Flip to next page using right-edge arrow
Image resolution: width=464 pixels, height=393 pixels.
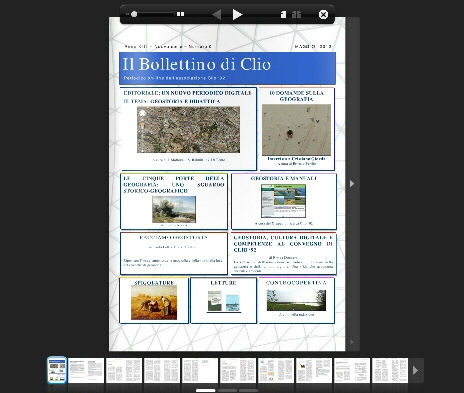coord(352,184)
